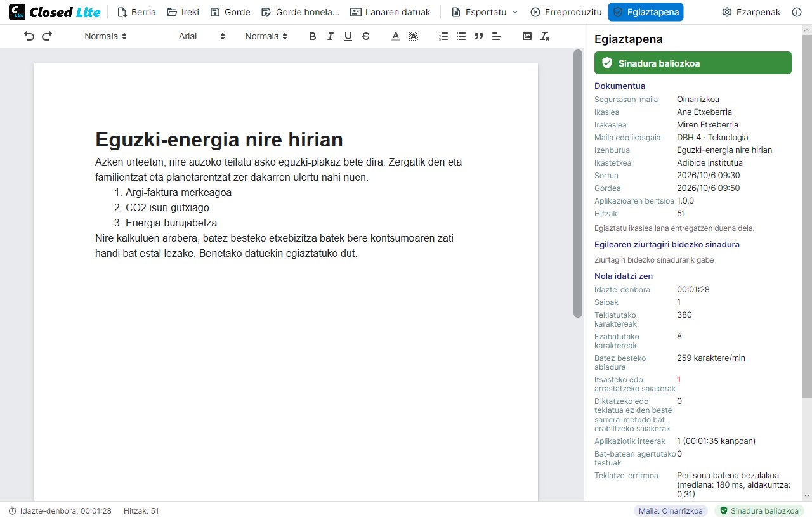The width and height of the screenshot is (812, 520).
Task: Click the document editor scrollbar thumb
Action: point(577,183)
